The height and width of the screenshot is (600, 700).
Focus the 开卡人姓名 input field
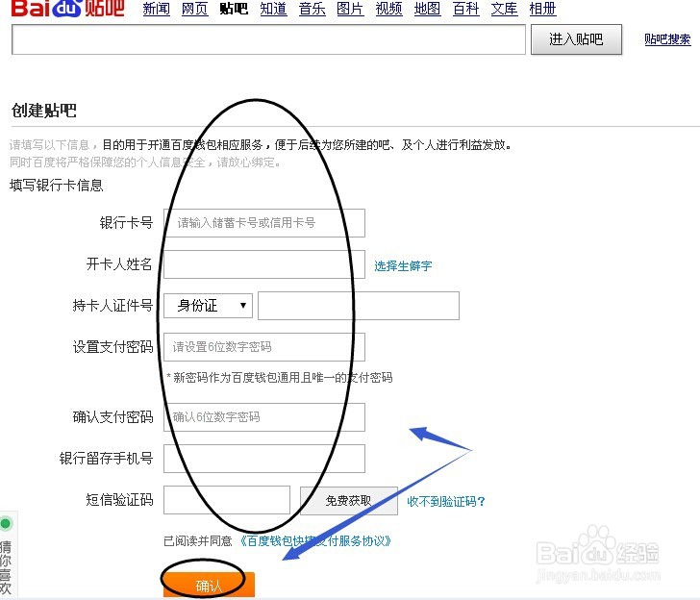click(x=264, y=264)
